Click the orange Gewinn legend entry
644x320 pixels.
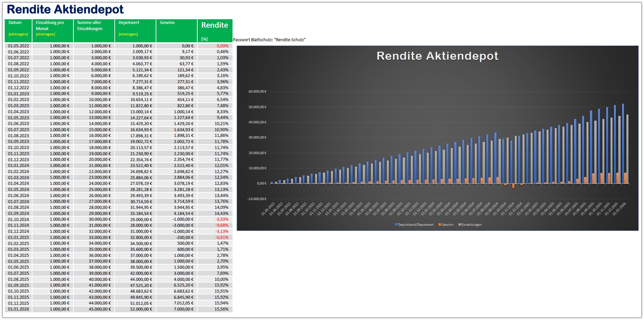pyautogui.click(x=447, y=225)
